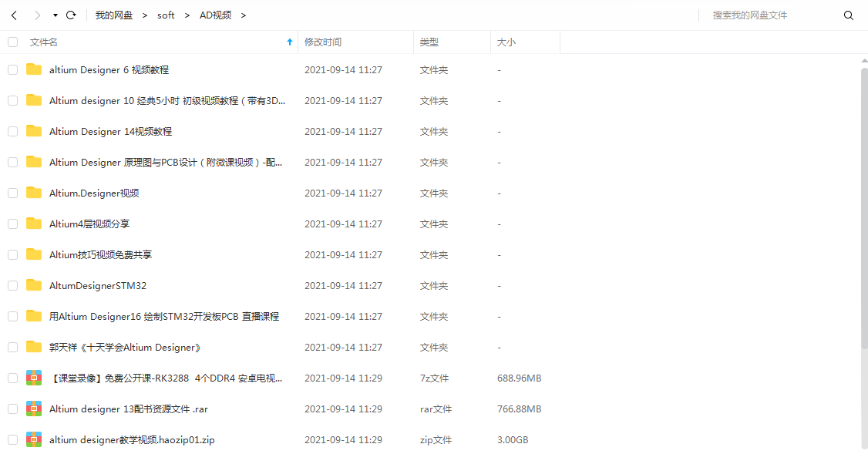The width and height of the screenshot is (868, 454).
Task: Sort by 类型 column header
Action: [429, 42]
